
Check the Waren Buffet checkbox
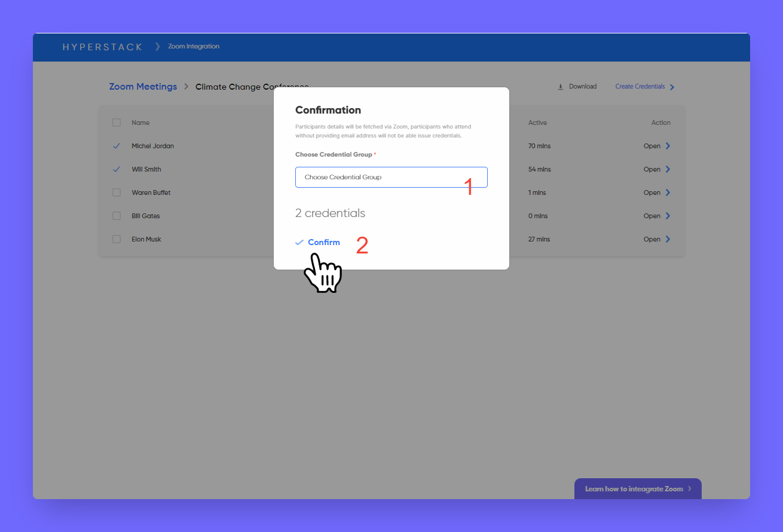(x=117, y=192)
